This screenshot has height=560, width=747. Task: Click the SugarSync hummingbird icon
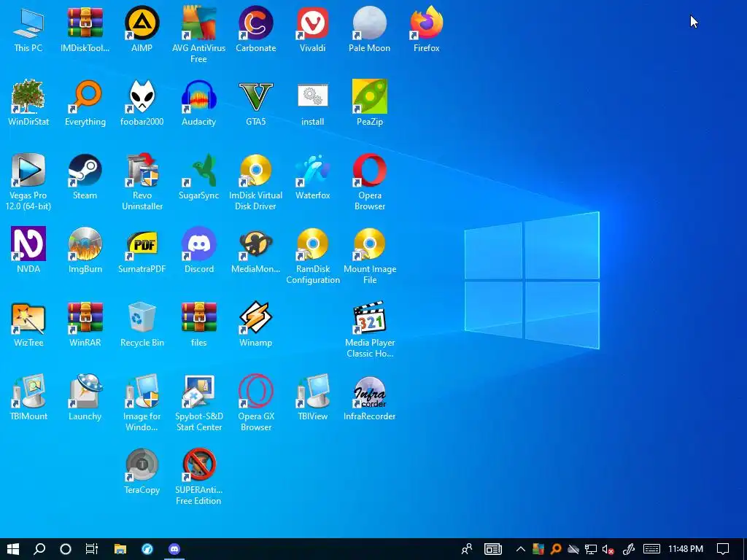[198, 176]
